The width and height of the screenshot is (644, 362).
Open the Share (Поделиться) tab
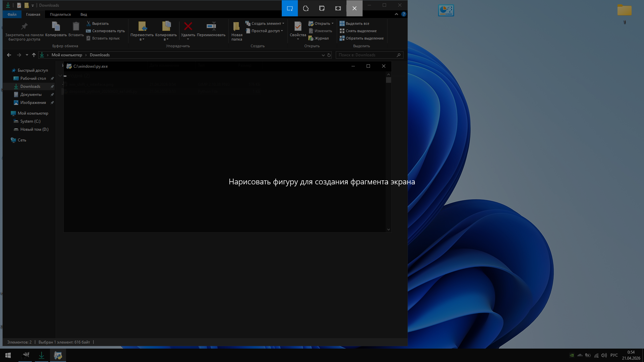[60, 14]
